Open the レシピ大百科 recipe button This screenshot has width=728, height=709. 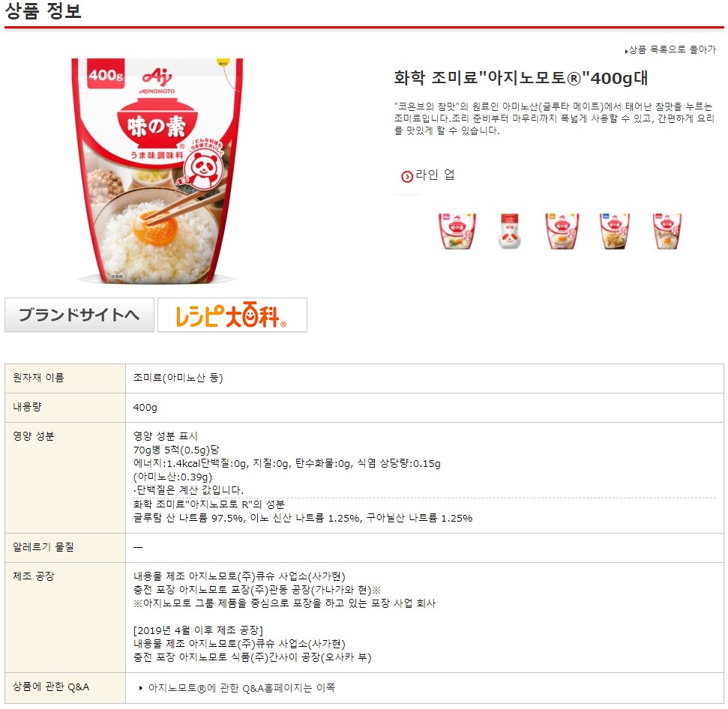(x=232, y=315)
